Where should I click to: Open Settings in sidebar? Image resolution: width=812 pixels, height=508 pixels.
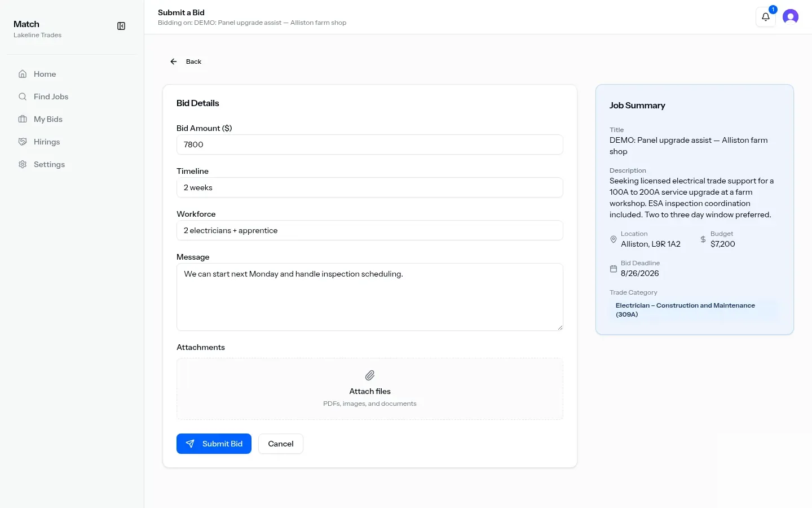tap(72, 164)
